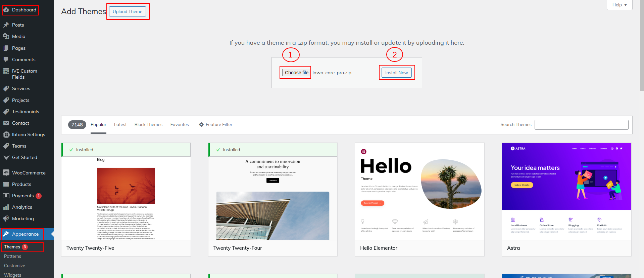Click the Analytics bar chart icon
Image resolution: width=644 pixels, height=278 pixels.
pyautogui.click(x=6, y=207)
